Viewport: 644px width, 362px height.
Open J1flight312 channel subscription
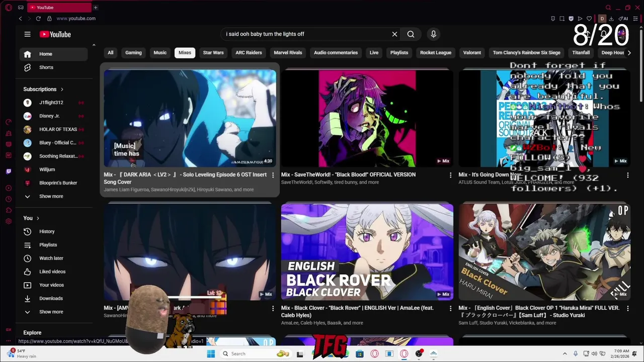click(x=54, y=103)
